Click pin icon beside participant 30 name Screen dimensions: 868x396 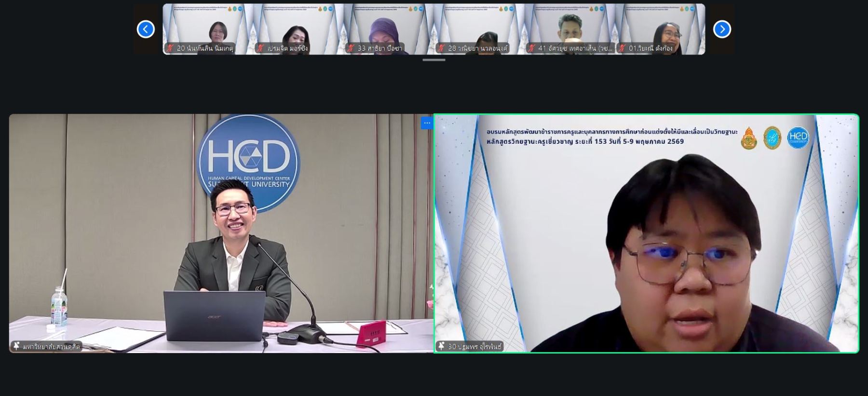[x=441, y=346]
